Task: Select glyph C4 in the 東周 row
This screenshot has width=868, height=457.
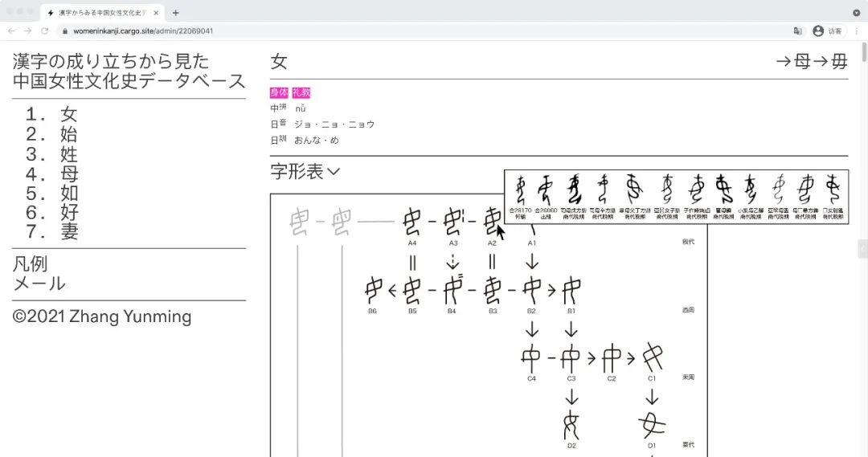Action: coord(531,358)
